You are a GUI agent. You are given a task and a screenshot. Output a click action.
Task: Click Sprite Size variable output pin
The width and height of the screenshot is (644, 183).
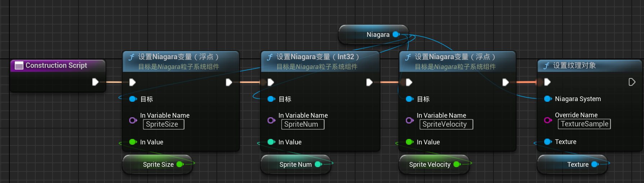(x=180, y=164)
